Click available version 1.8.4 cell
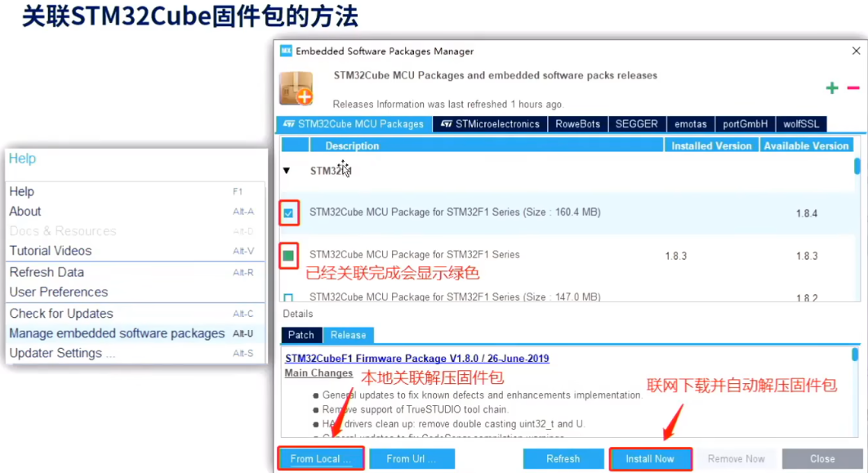The width and height of the screenshot is (868, 473). pyautogui.click(x=807, y=213)
